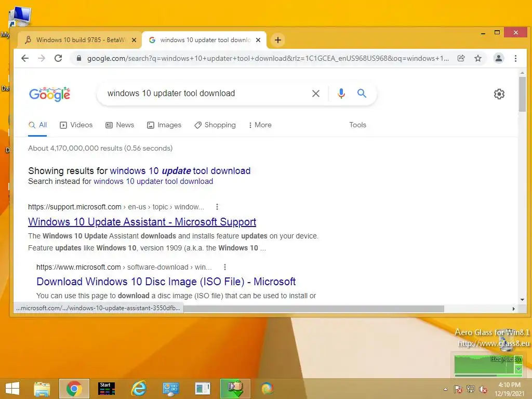Click the taskbar clock showing 4:10 PM
This screenshot has height=399, width=532.
point(509,389)
